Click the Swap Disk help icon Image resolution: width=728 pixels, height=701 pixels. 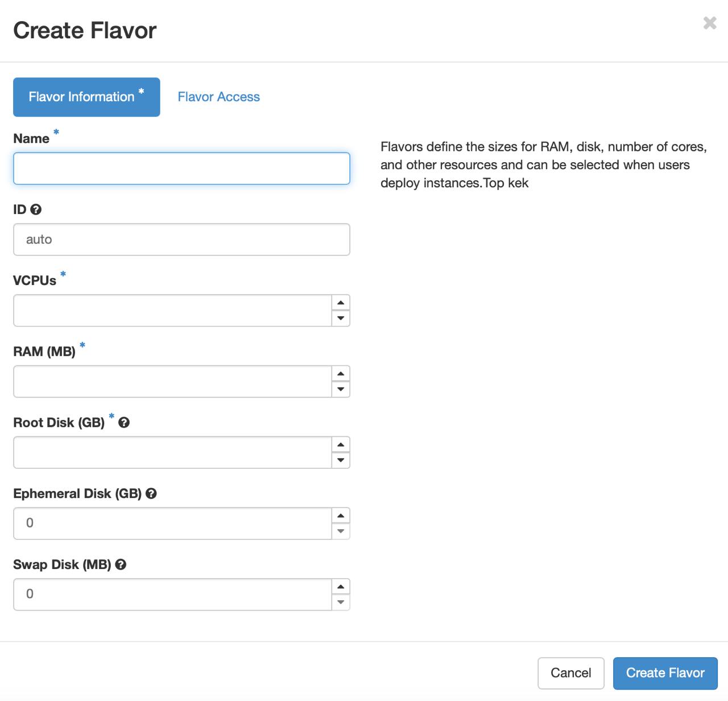coord(121,564)
